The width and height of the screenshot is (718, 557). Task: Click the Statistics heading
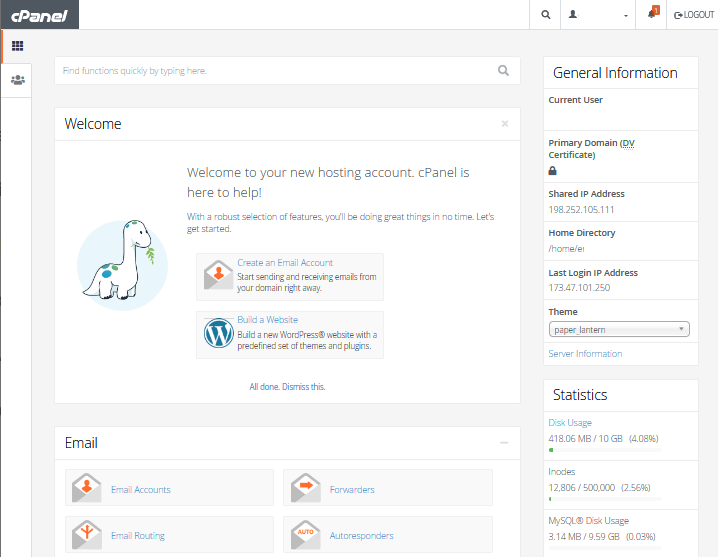click(580, 395)
